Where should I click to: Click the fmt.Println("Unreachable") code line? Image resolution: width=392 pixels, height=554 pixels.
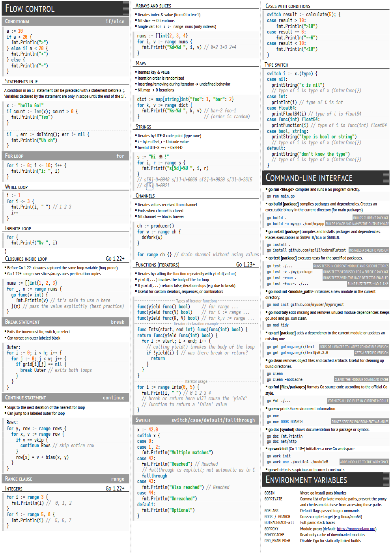pyautogui.click(x=169, y=498)
